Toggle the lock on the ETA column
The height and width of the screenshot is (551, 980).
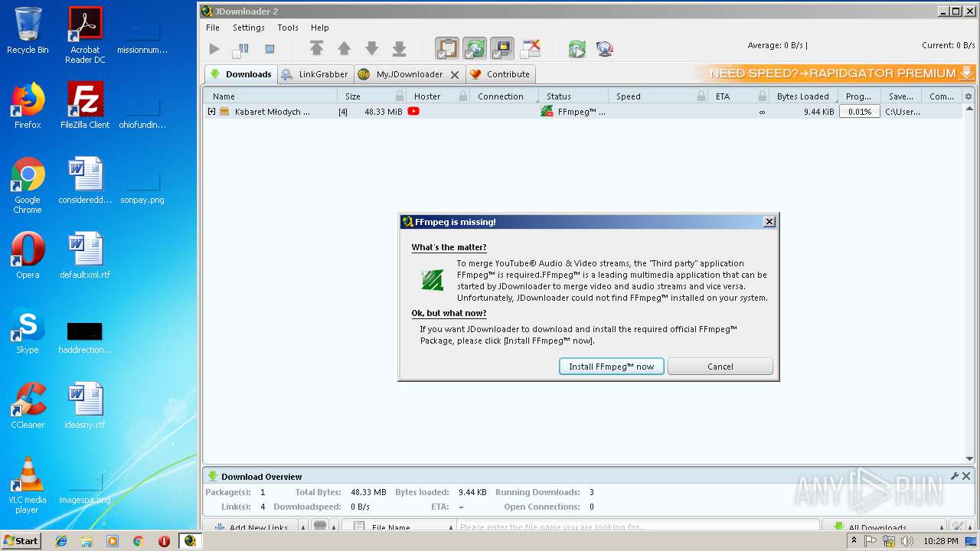coord(763,96)
